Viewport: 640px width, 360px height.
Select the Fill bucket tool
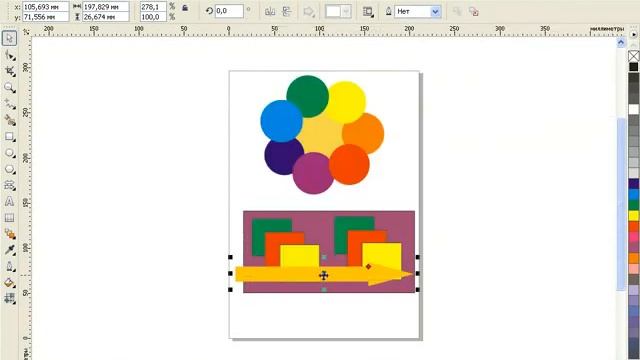9,282
